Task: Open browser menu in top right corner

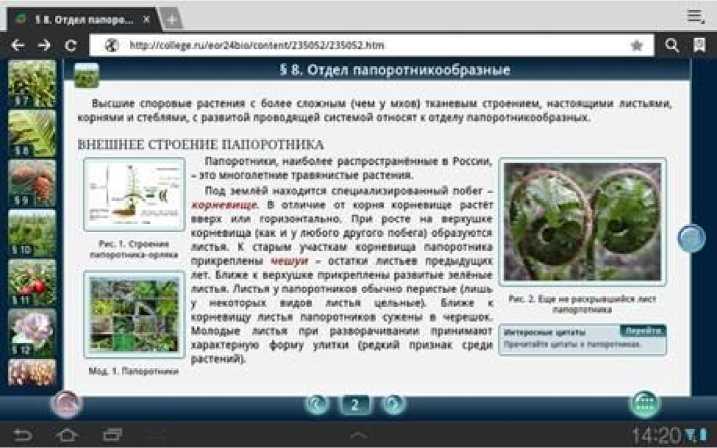Action: coord(696,16)
